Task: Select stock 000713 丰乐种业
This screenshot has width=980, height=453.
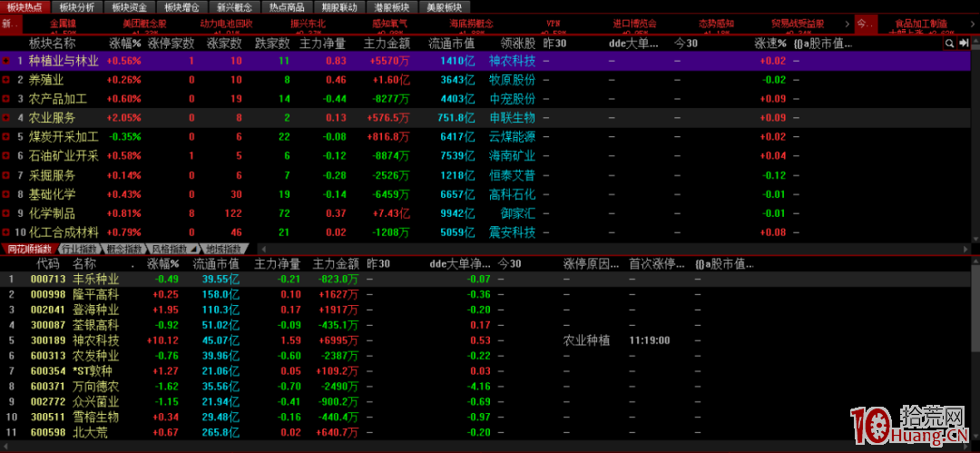Action: [485, 279]
